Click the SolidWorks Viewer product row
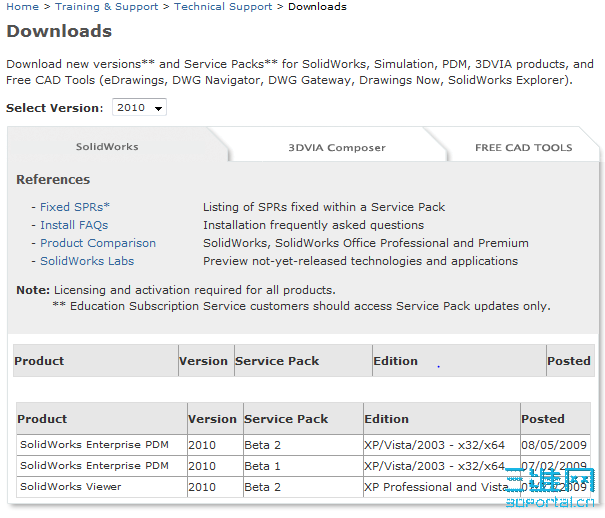The height and width of the screenshot is (518, 605). click(x=70, y=487)
